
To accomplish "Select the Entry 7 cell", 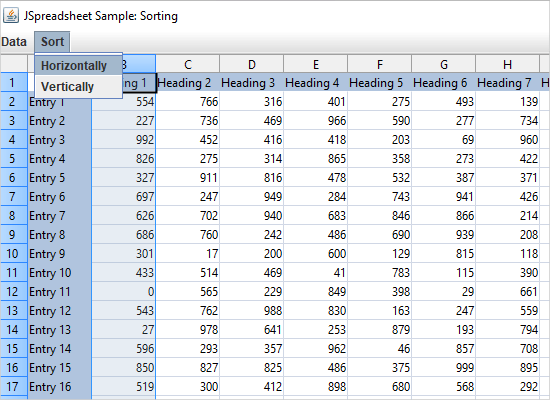I will coord(60,215).
